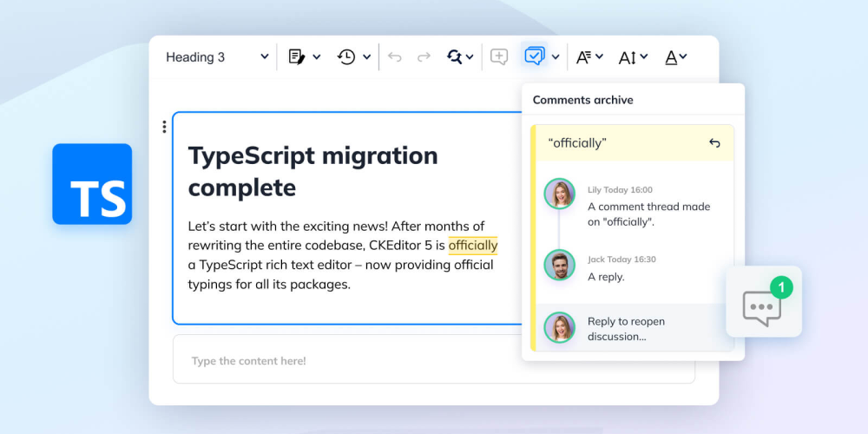The image size is (868, 434).
Task: Click the undo arrow icon
Action: point(395,56)
